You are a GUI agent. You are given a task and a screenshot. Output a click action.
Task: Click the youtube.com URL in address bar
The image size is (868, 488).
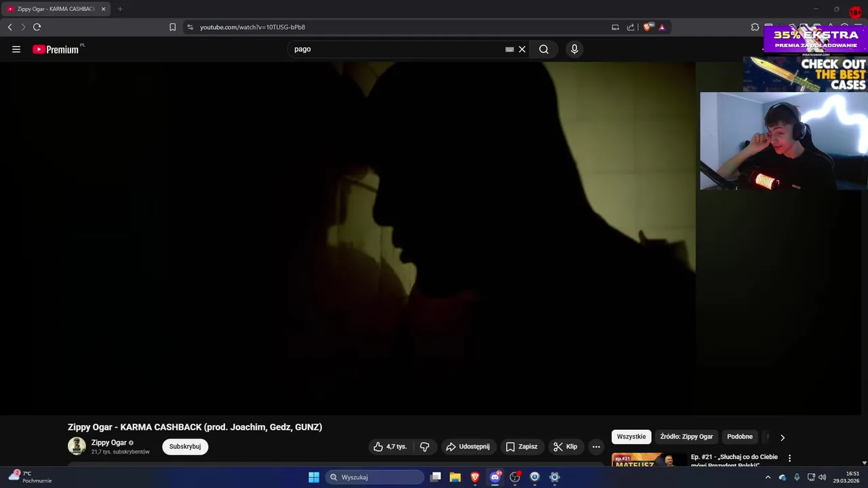[x=252, y=27]
